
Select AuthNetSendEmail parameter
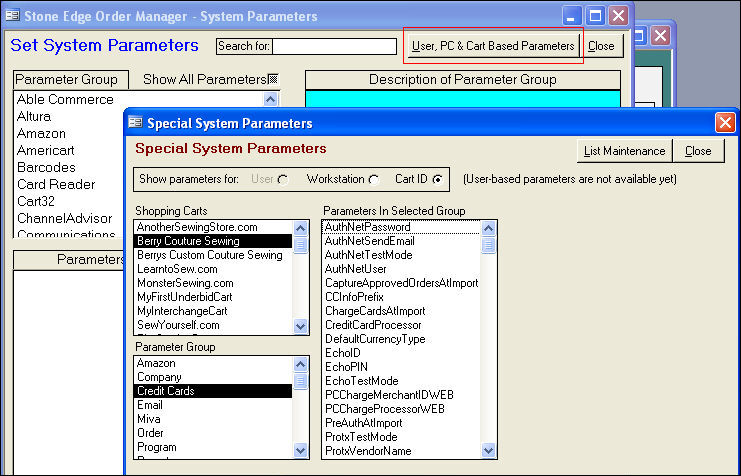pos(402,241)
